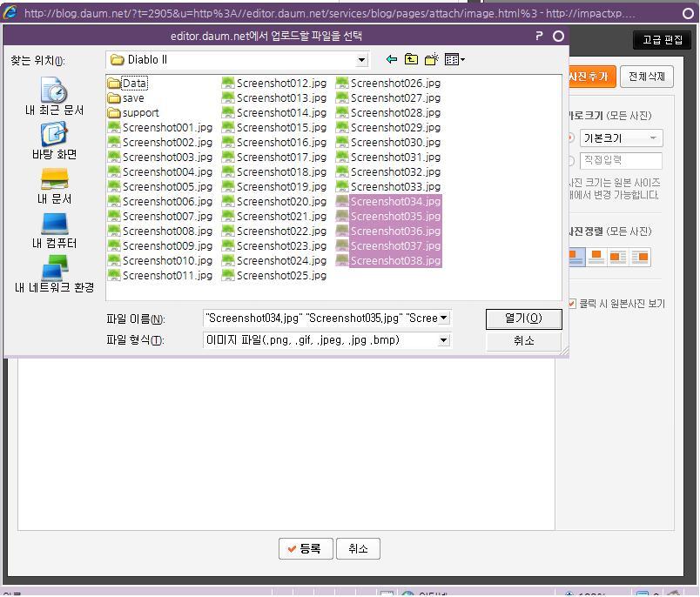Go up one folder level

coord(411,59)
